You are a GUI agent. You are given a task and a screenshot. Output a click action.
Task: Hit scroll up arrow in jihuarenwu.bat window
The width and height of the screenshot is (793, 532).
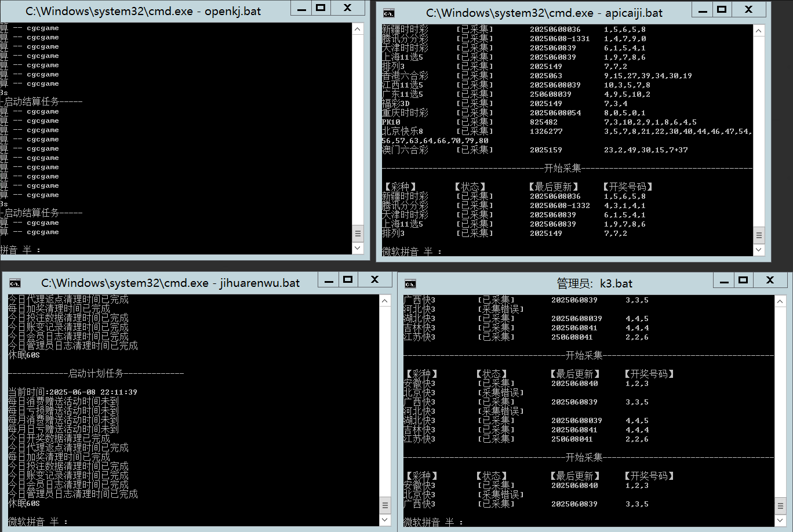[385, 301]
